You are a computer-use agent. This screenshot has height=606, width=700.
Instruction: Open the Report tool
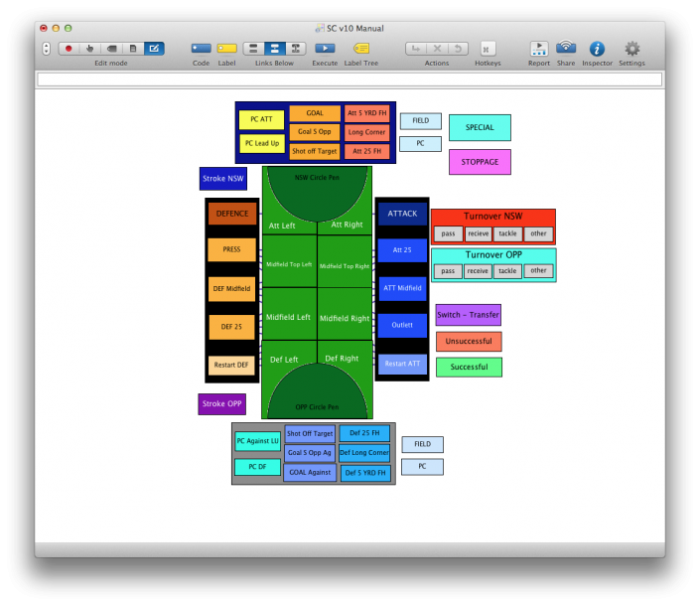[x=538, y=48]
